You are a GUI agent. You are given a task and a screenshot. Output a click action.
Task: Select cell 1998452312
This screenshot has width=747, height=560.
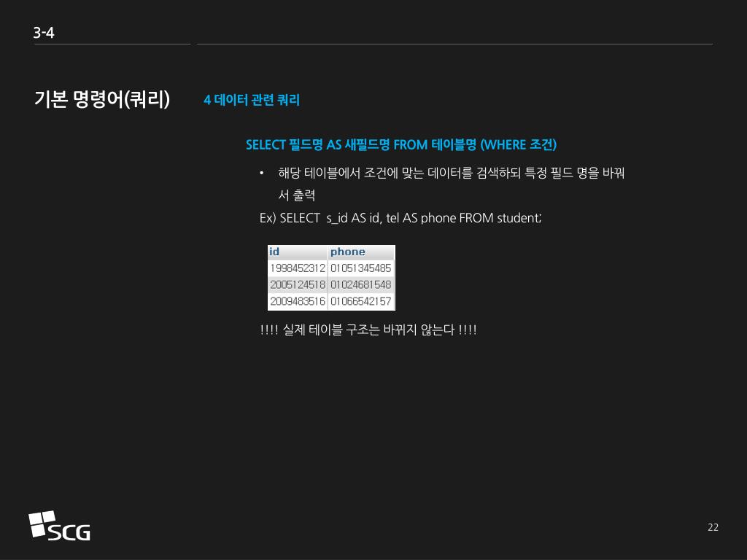(298, 268)
